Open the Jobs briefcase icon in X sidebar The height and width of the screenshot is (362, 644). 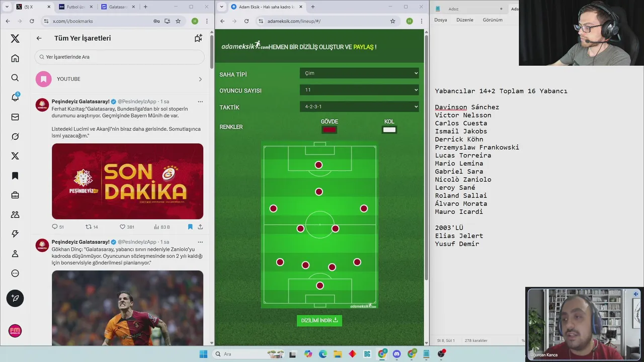(x=15, y=195)
